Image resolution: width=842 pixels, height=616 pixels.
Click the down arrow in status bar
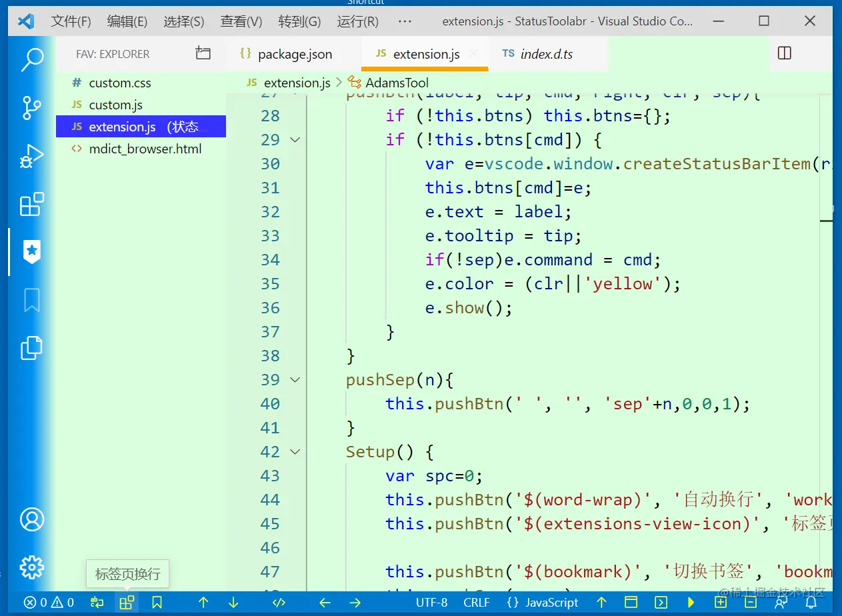point(233,603)
